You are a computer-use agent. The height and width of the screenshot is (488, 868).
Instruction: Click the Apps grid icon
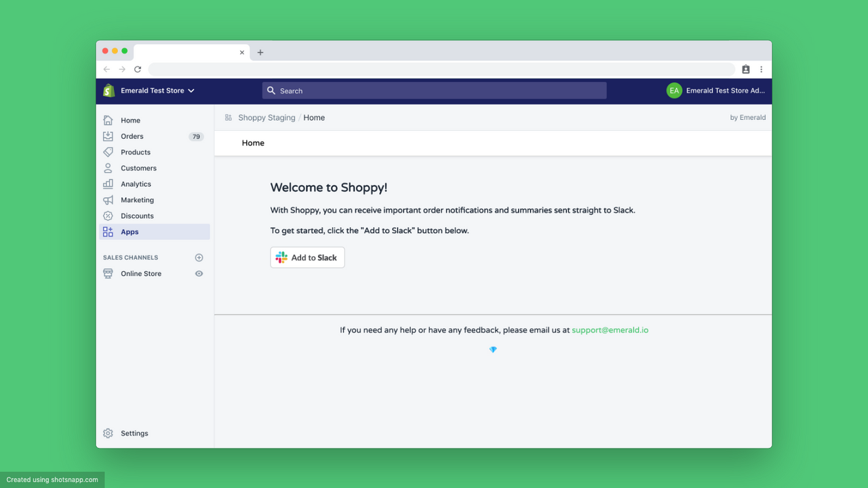[108, 232]
